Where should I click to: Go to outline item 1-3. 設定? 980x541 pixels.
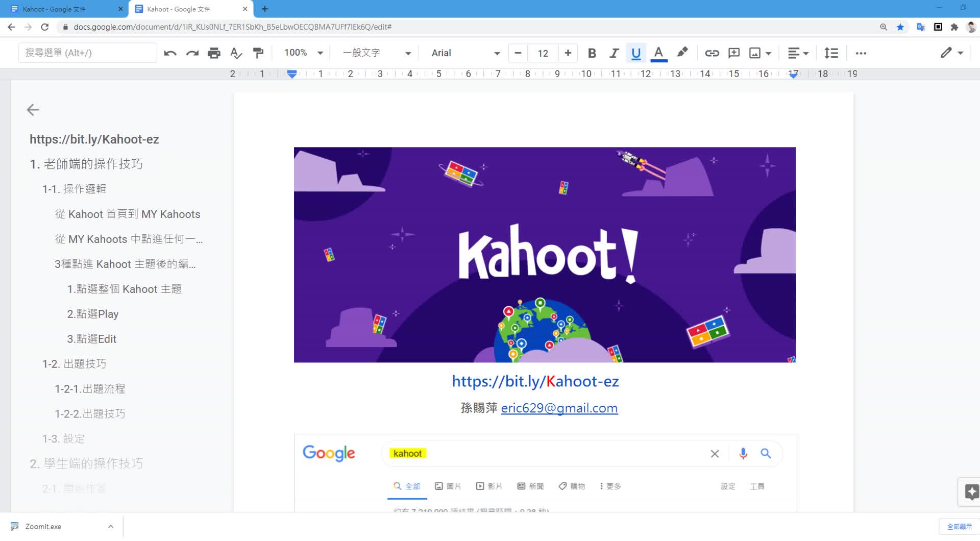pyautogui.click(x=63, y=439)
